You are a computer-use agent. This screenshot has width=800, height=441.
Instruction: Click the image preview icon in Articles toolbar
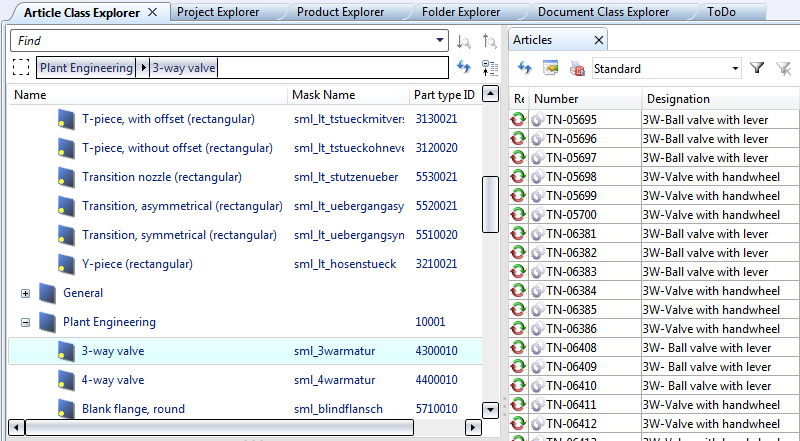tap(550, 69)
